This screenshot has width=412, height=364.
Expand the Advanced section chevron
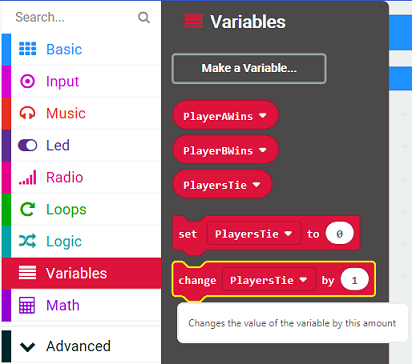pyautogui.click(x=27, y=347)
